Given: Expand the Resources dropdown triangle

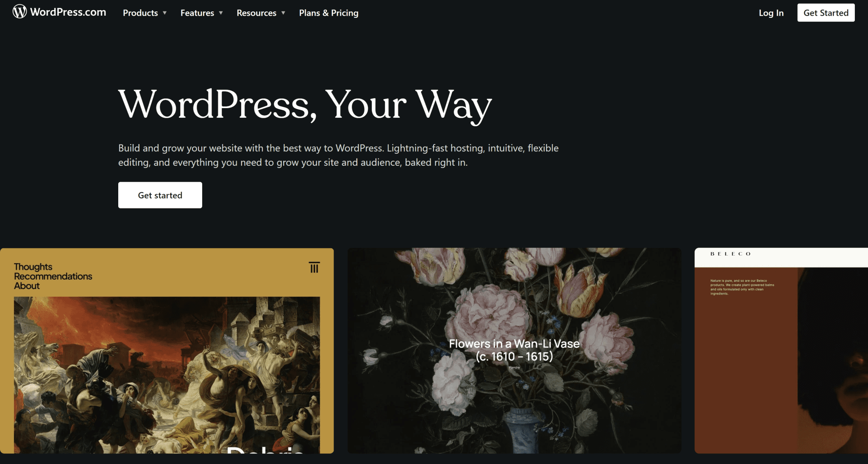Looking at the screenshot, I should [x=283, y=13].
